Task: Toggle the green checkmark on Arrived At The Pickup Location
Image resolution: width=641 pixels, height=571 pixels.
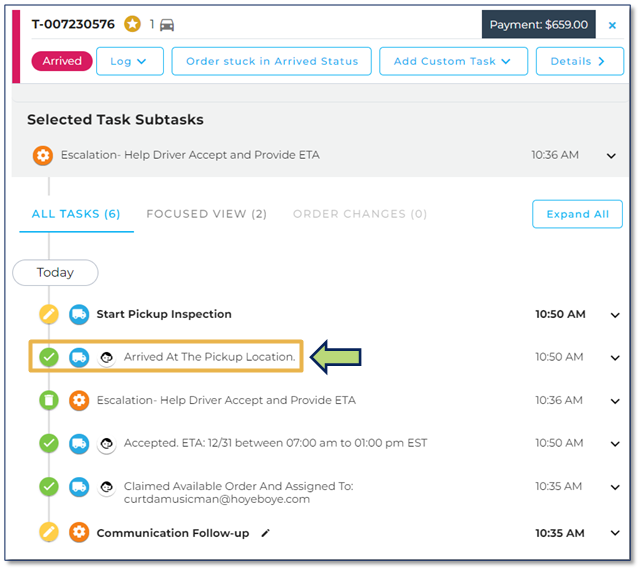Action: pyautogui.click(x=49, y=357)
